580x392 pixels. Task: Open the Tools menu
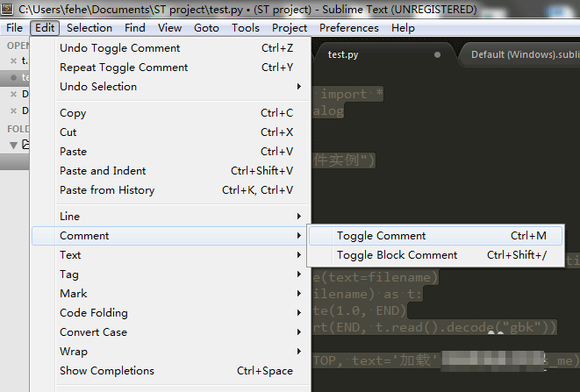tap(245, 28)
